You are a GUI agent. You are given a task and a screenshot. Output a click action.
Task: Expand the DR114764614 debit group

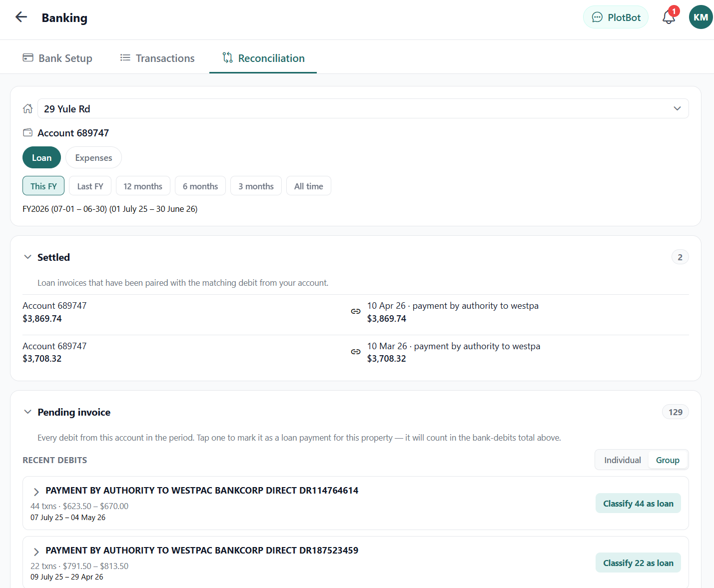coord(36,492)
